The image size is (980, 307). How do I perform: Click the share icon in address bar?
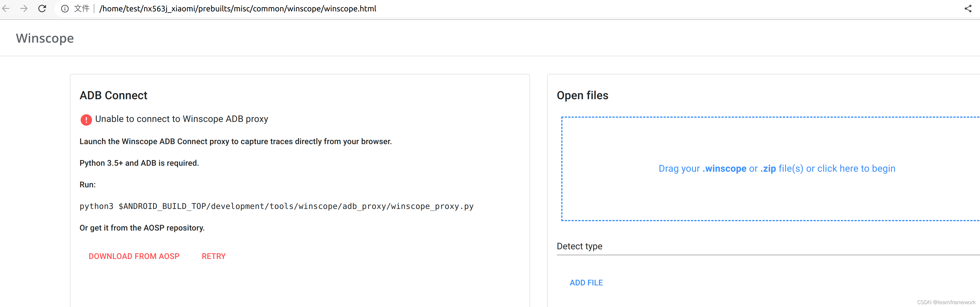pyautogui.click(x=968, y=8)
